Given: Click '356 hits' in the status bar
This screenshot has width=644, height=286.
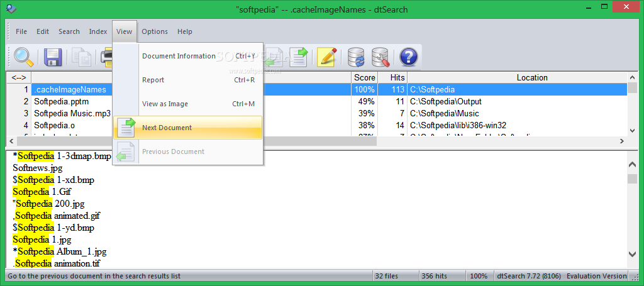Looking at the screenshot, I should [x=434, y=276].
